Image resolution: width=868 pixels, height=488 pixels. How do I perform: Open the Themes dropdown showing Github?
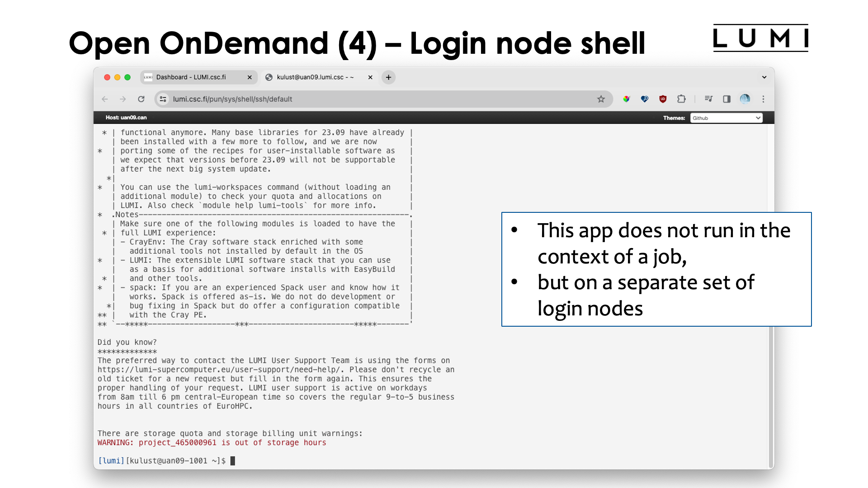coord(726,118)
